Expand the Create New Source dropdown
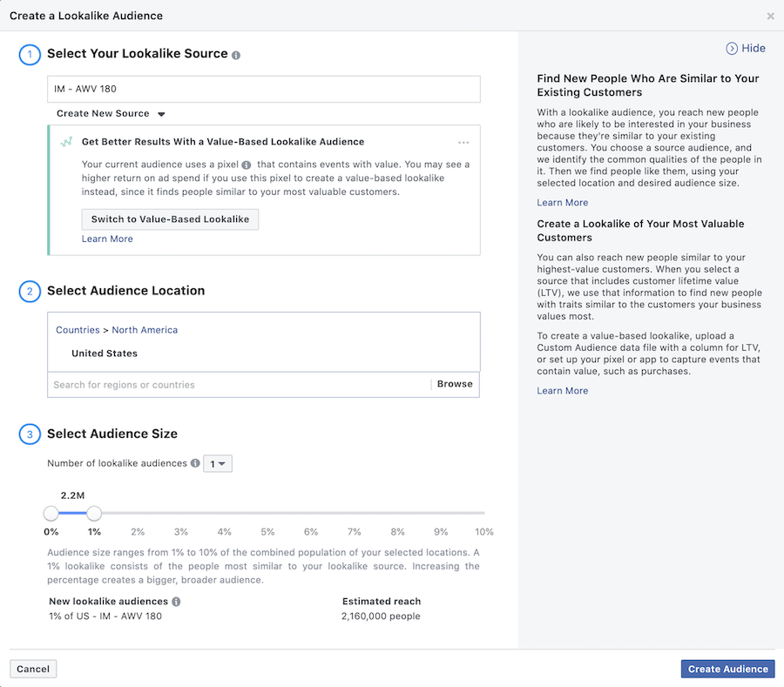 [x=110, y=113]
